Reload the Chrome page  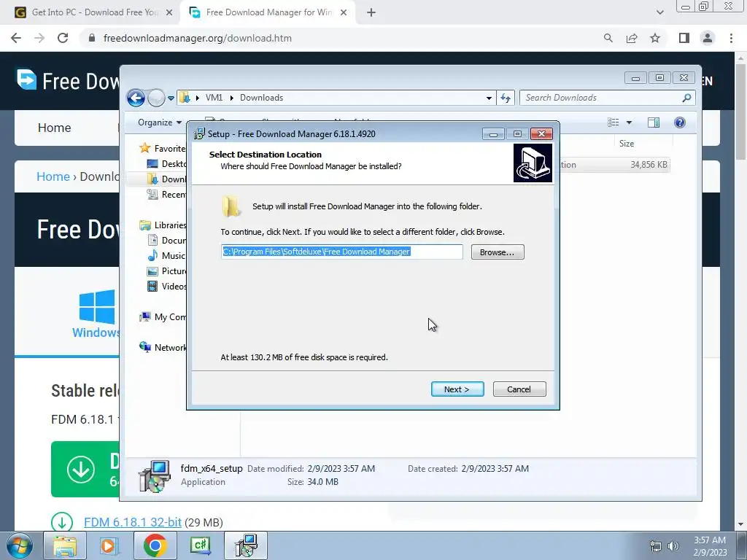pos(63,38)
